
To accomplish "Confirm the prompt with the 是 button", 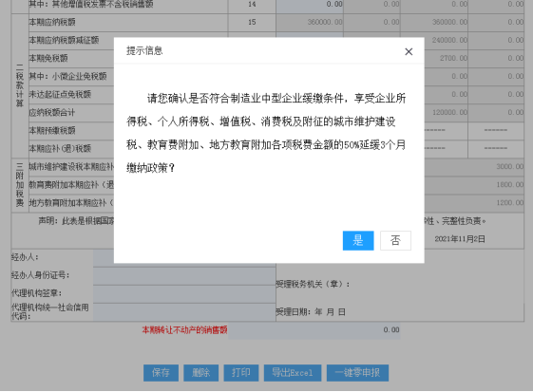I will [358, 240].
